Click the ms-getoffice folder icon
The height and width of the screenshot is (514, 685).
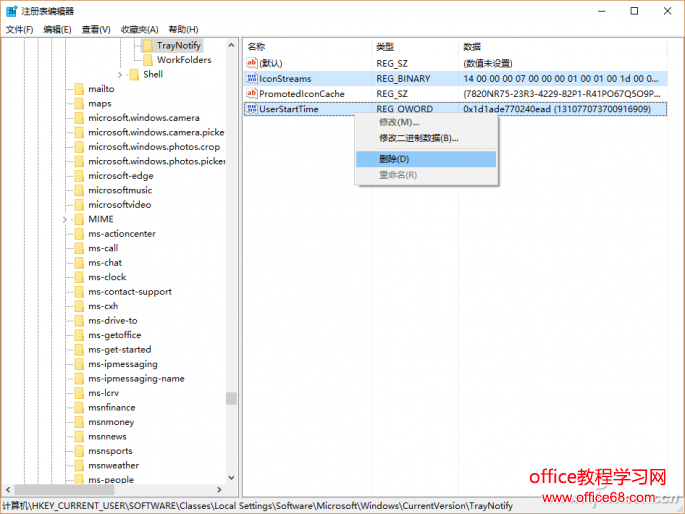79,335
